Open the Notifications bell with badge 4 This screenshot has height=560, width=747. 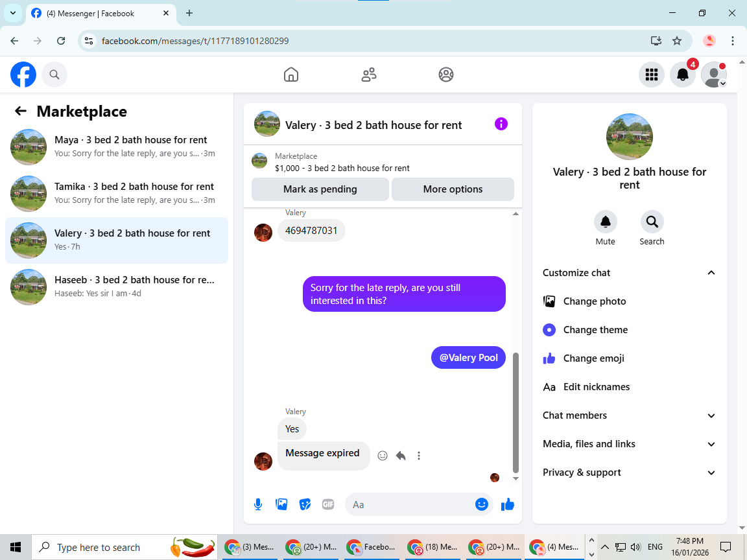point(683,75)
